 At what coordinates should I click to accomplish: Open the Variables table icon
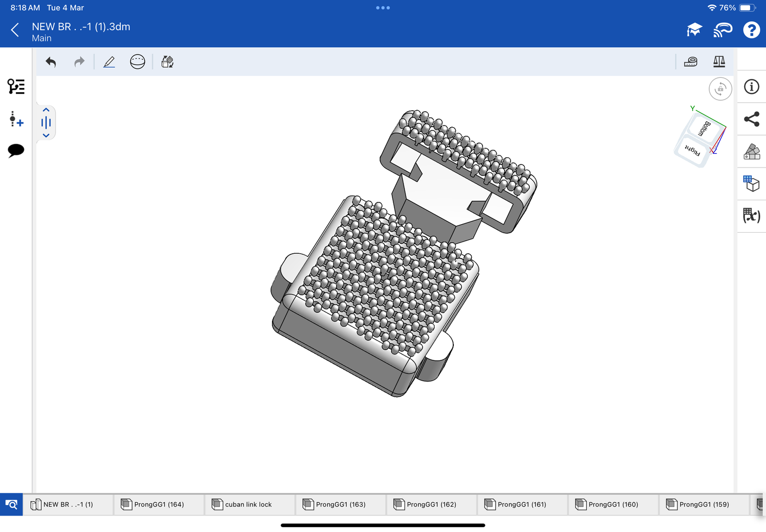[x=752, y=216]
